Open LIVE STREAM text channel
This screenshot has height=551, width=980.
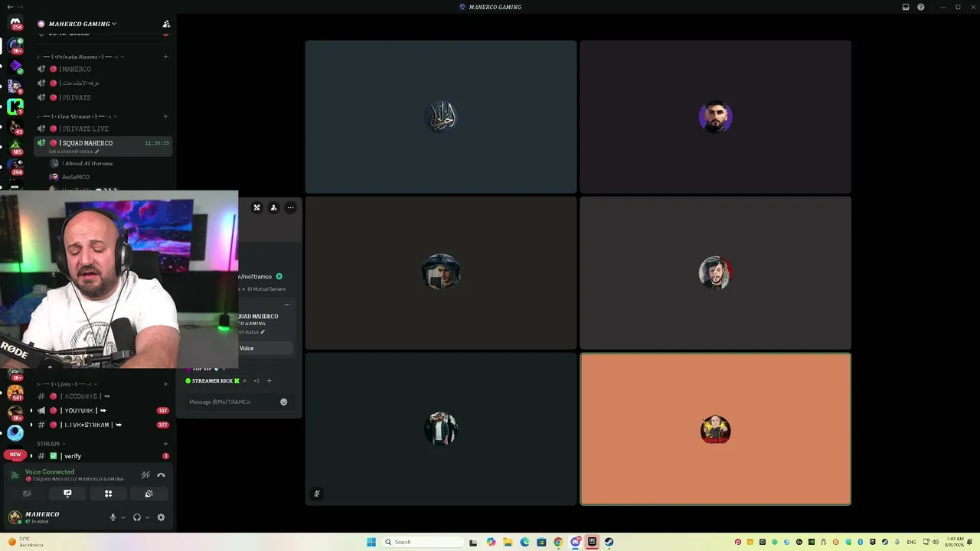[103, 425]
